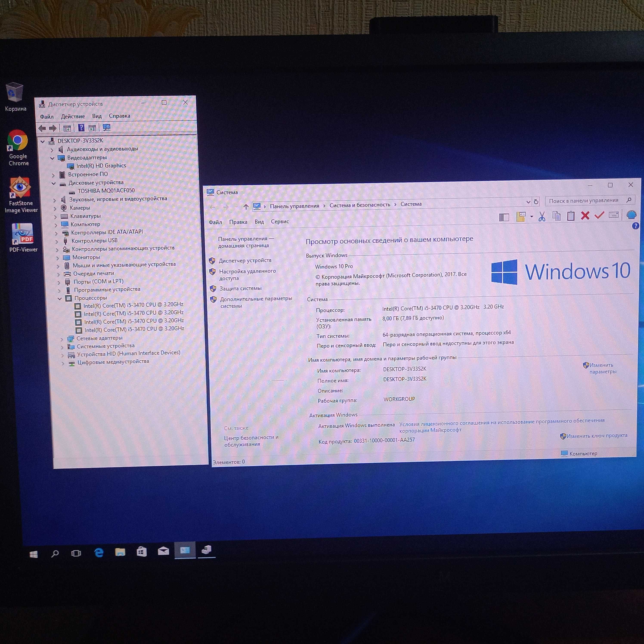Click the red checkmark icon in Система toolbar
Viewport: 644px width, 644px height.
pyautogui.click(x=599, y=215)
